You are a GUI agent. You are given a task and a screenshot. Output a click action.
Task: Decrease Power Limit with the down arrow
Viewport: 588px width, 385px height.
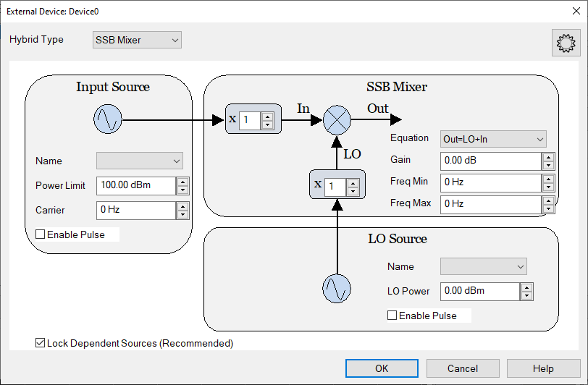(182, 190)
